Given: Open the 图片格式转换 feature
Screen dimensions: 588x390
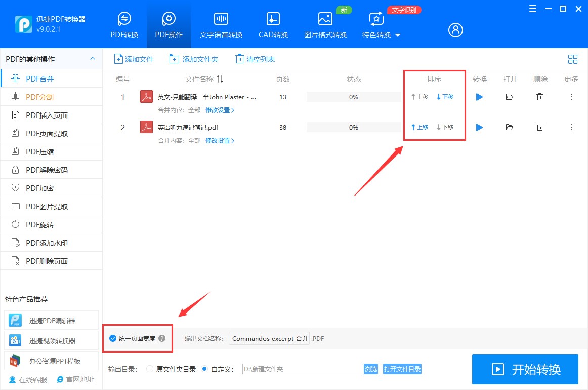Looking at the screenshot, I should pos(325,23).
